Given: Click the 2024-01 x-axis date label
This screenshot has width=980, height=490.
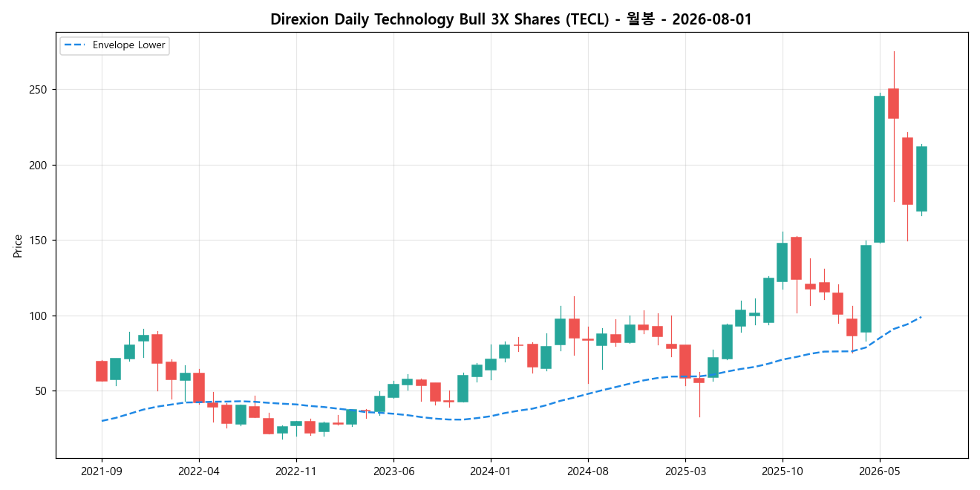Looking at the screenshot, I should click(491, 471).
